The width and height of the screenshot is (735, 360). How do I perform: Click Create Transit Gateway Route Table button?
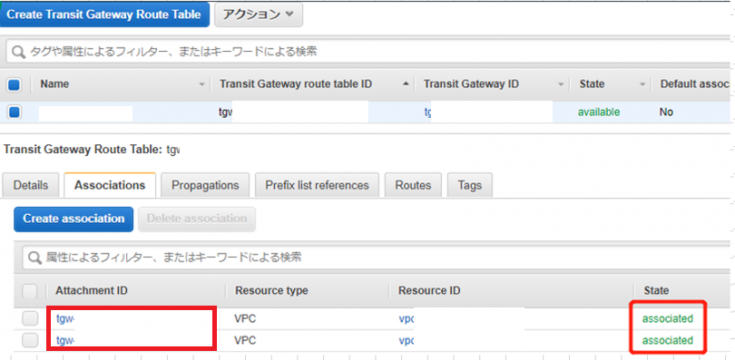pos(104,15)
